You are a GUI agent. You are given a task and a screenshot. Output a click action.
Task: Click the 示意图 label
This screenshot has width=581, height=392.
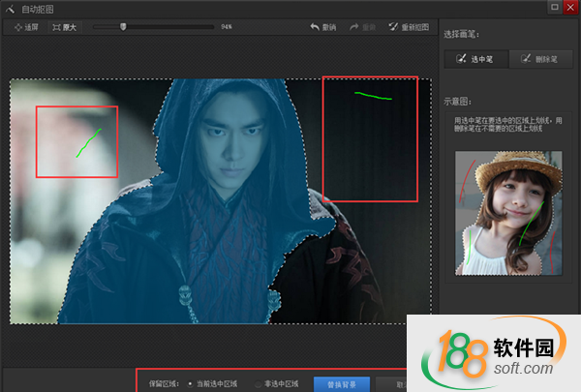click(x=457, y=102)
